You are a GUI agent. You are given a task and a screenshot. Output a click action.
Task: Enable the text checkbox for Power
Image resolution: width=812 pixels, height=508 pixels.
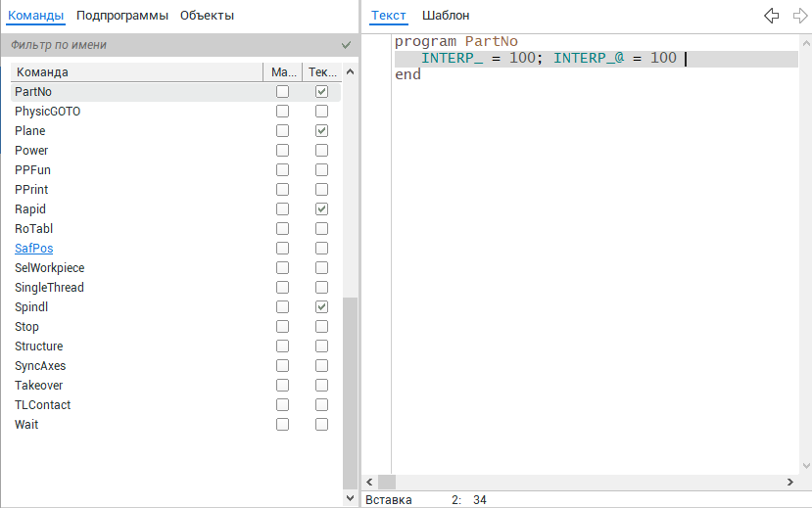321,151
